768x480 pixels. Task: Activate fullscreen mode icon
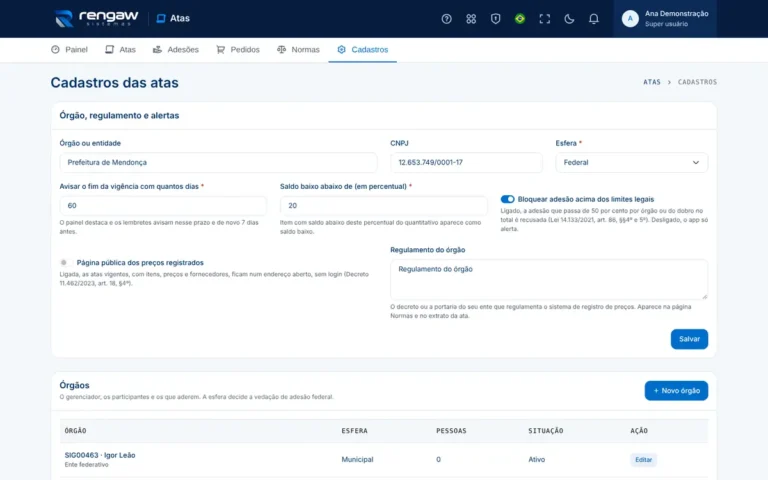click(x=544, y=19)
